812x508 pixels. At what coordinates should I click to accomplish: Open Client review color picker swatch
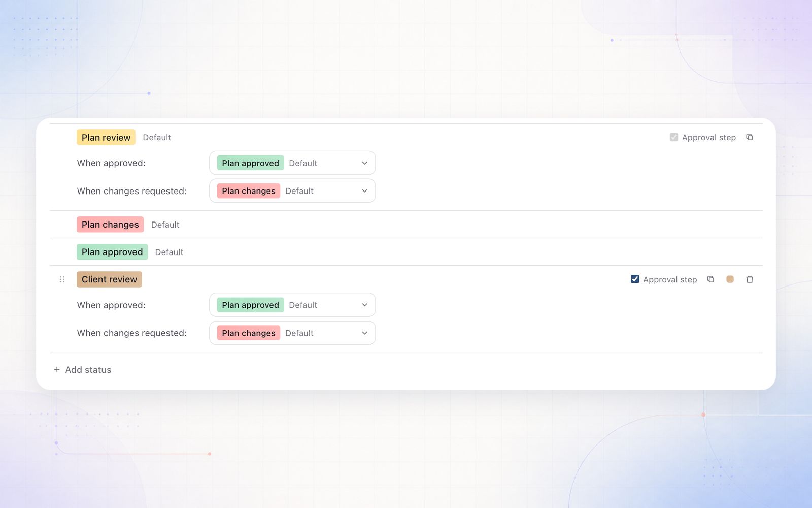coord(730,279)
